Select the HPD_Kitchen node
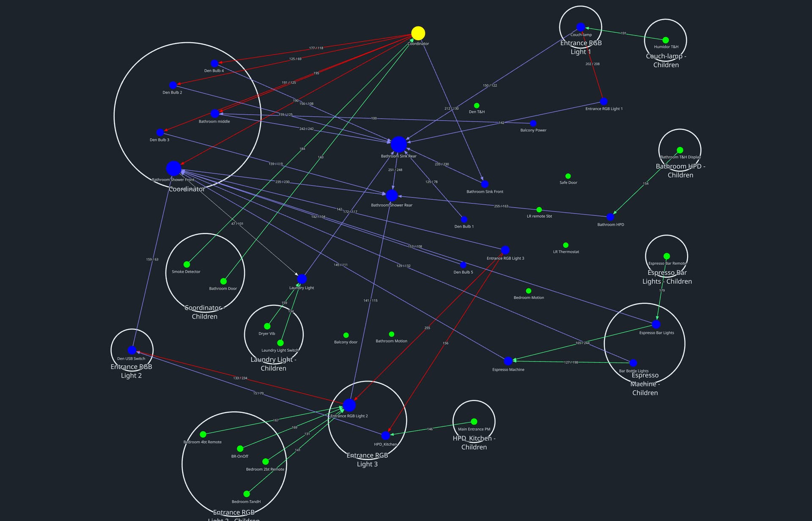This screenshot has height=521, width=812. click(385, 436)
